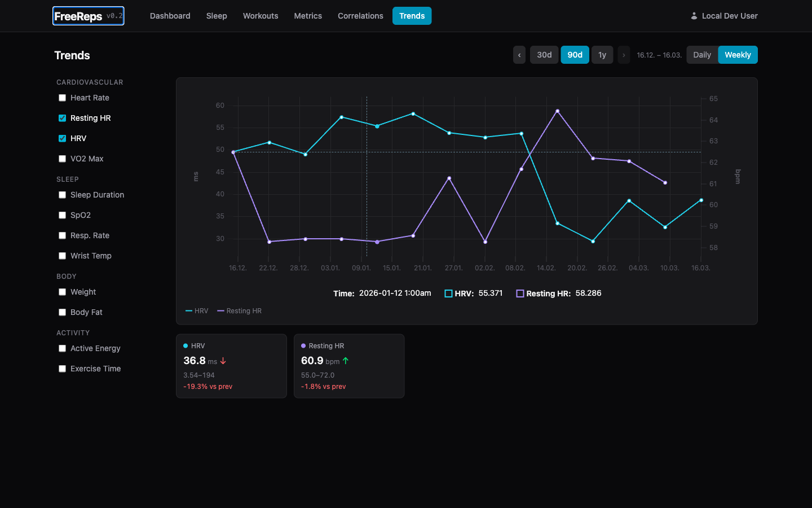Uncheck the Resting HR metric
Screen dimensions: 812x508
(x=63, y=118)
